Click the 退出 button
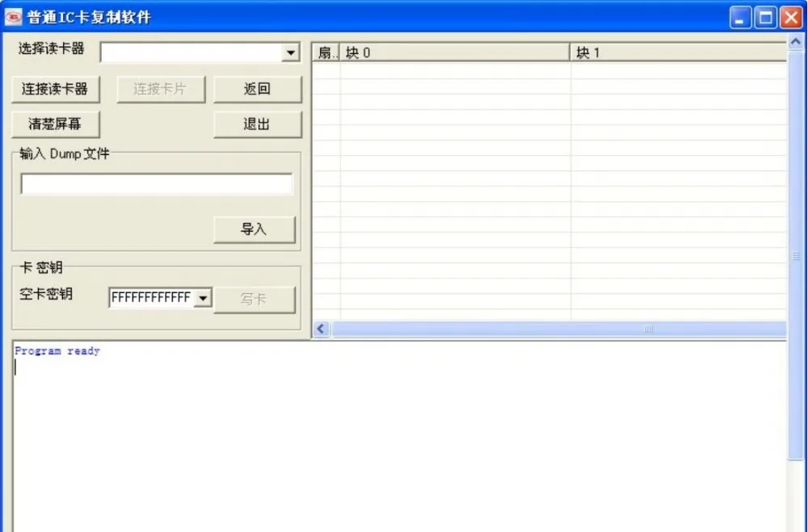 [x=257, y=124]
